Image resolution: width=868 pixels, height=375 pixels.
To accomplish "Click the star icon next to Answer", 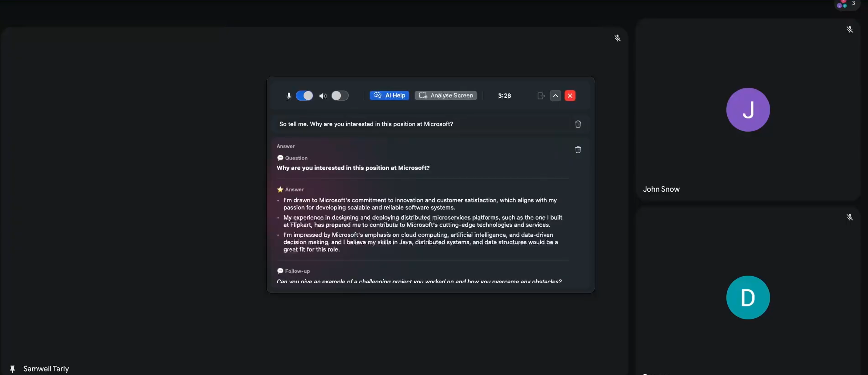I will pyautogui.click(x=280, y=190).
